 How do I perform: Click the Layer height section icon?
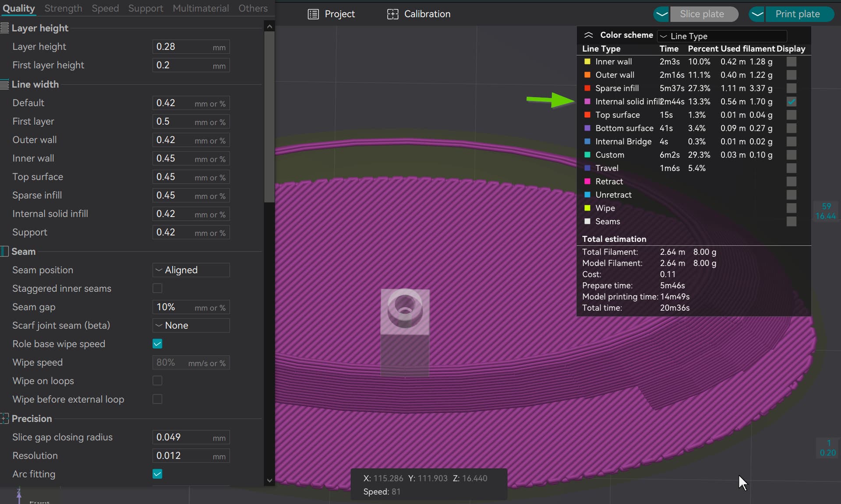4,28
